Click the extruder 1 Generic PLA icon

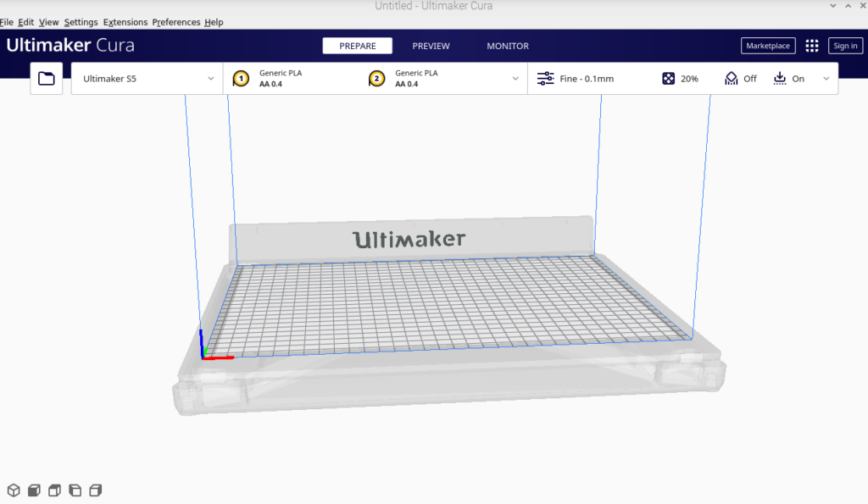241,79
